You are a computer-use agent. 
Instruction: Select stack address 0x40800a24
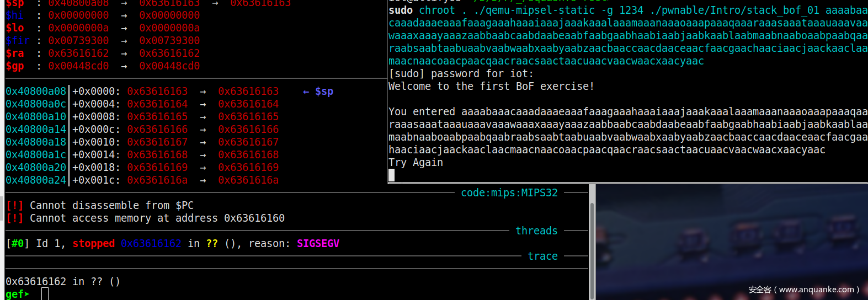(36, 180)
